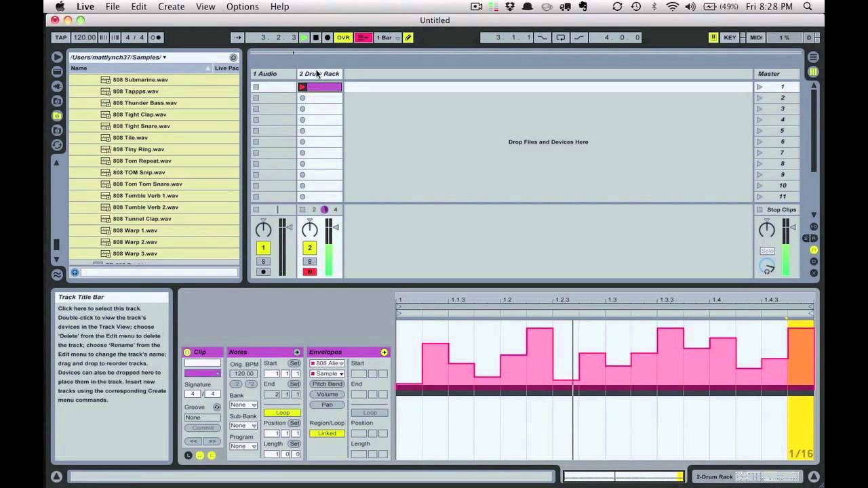Select the 2 Drum Rack track header
Screen dimensions: 868x488
[x=320, y=73]
